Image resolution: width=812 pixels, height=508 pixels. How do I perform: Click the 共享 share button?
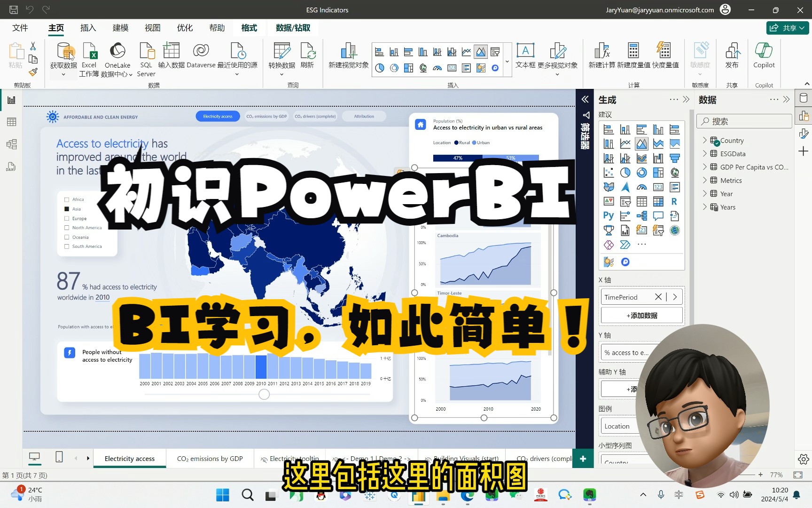788,28
